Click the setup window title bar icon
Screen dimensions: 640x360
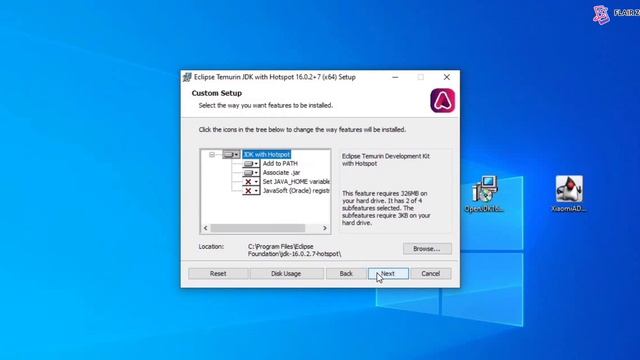tap(187, 77)
